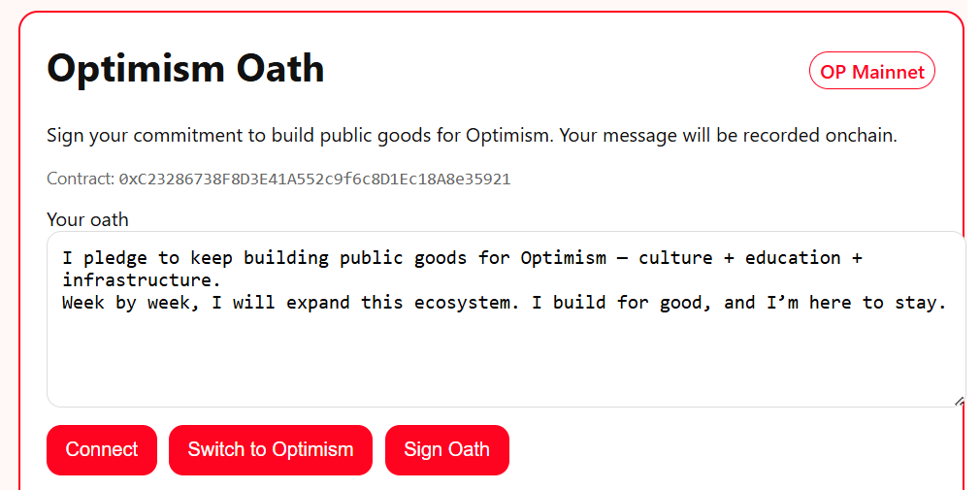Place cursor on "public goods" in oath
The image size is (980, 490).
coord(403,258)
